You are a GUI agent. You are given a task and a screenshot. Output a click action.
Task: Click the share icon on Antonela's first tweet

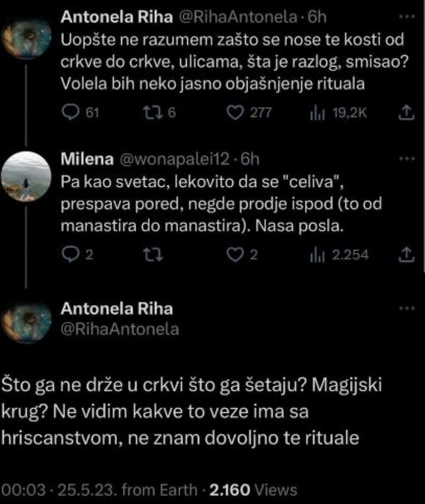406,112
